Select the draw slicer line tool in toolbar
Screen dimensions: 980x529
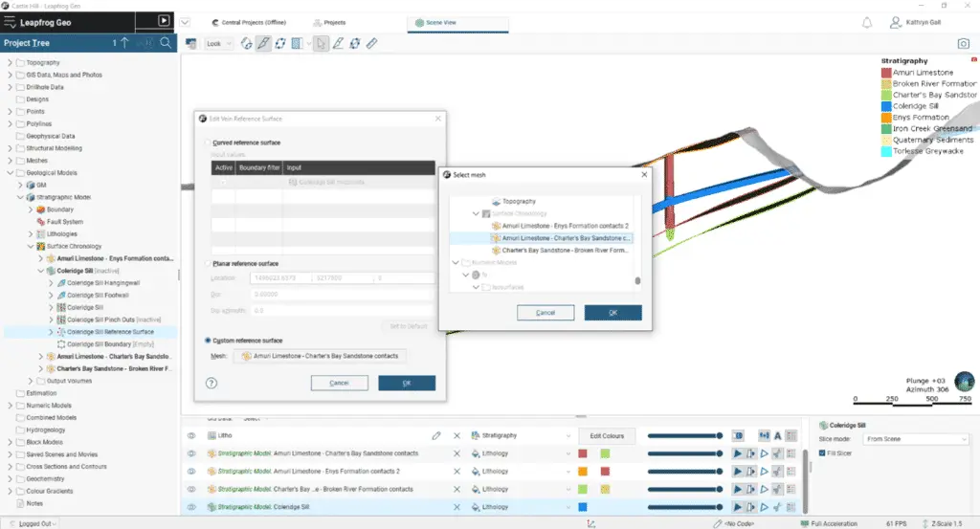(264, 44)
